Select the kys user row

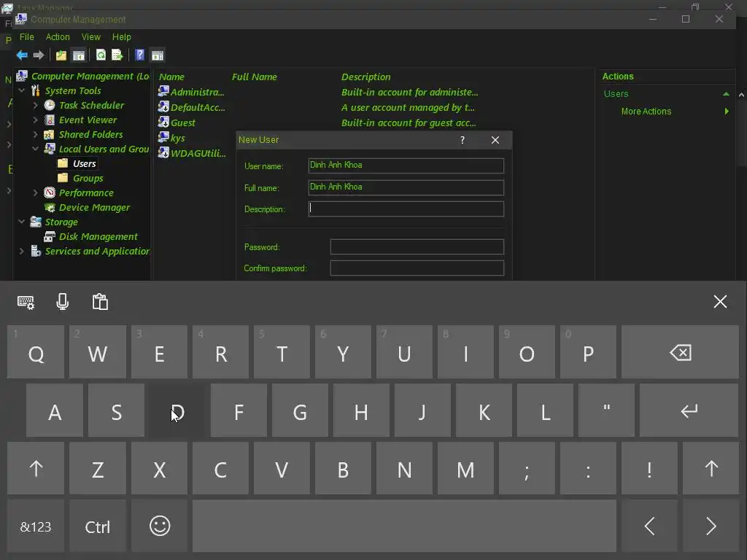pos(172,138)
